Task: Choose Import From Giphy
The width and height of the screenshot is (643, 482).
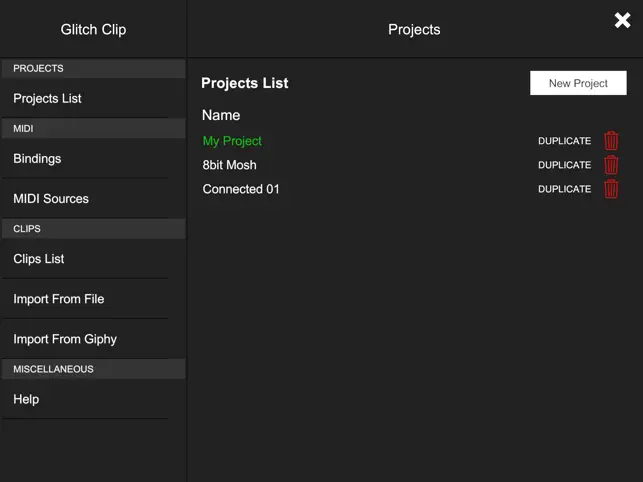Action: click(x=65, y=338)
